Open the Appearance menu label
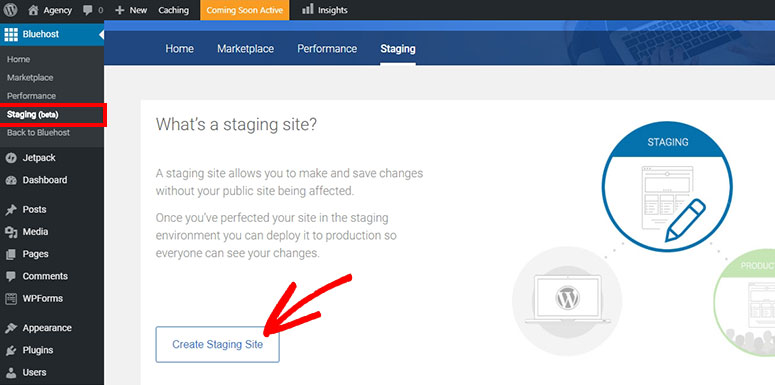Image resolution: width=775 pixels, height=385 pixels. (x=47, y=328)
